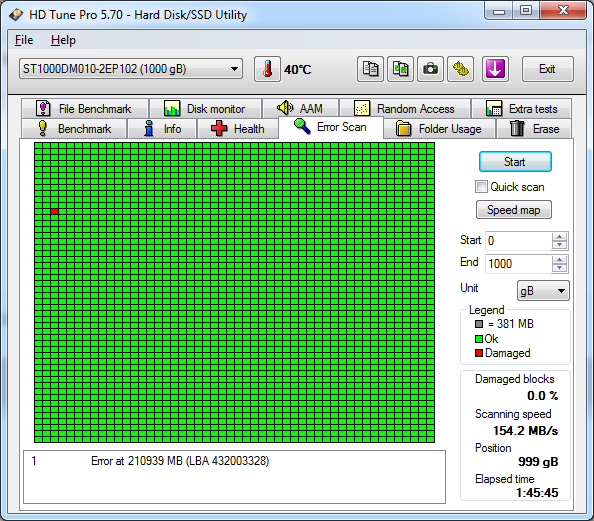This screenshot has height=521, width=594.
Task: Decrease the End value with down arrow
Action: point(560,268)
